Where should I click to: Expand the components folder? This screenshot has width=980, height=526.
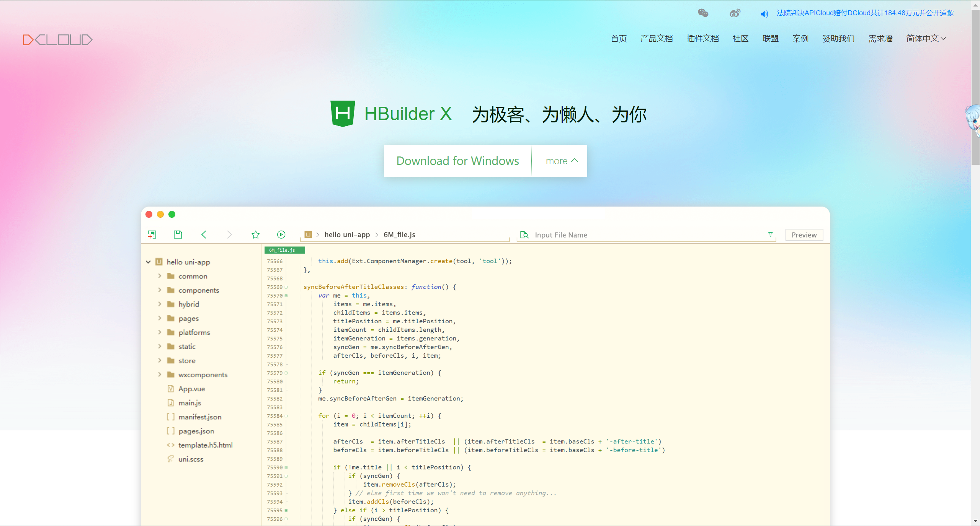tap(160, 290)
